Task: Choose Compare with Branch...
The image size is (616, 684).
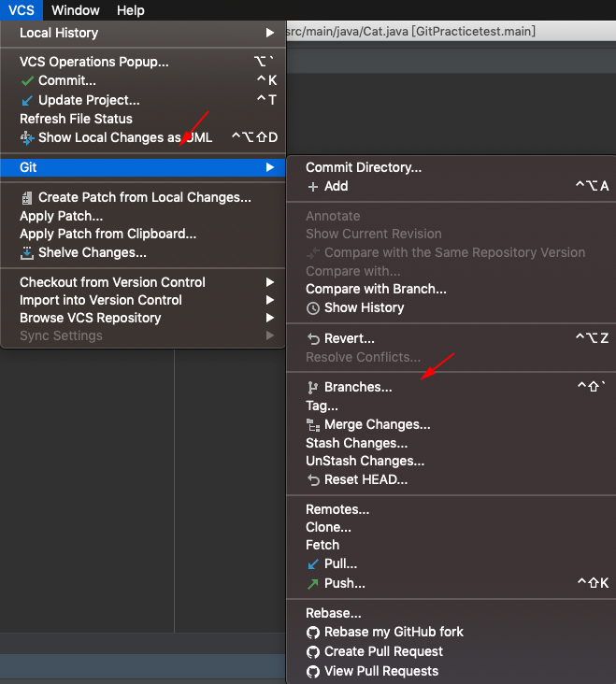Action: pyautogui.click(x=451, y=290)
